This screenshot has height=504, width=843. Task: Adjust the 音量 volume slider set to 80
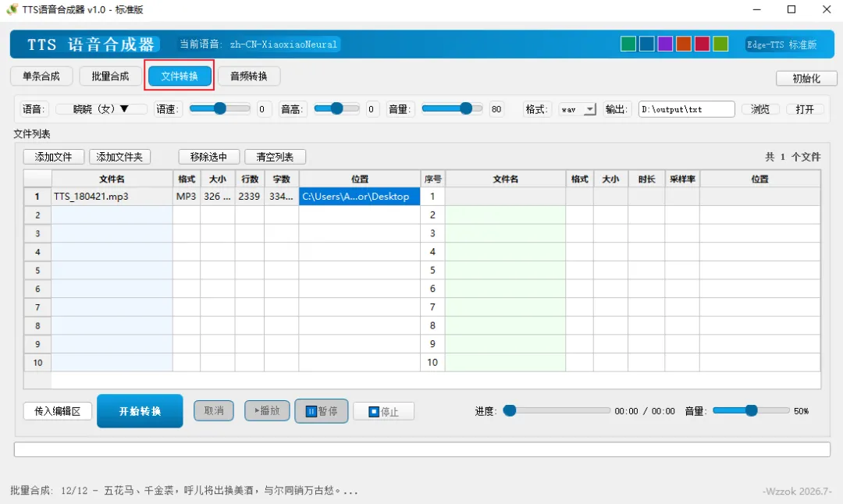coord(452,108)
